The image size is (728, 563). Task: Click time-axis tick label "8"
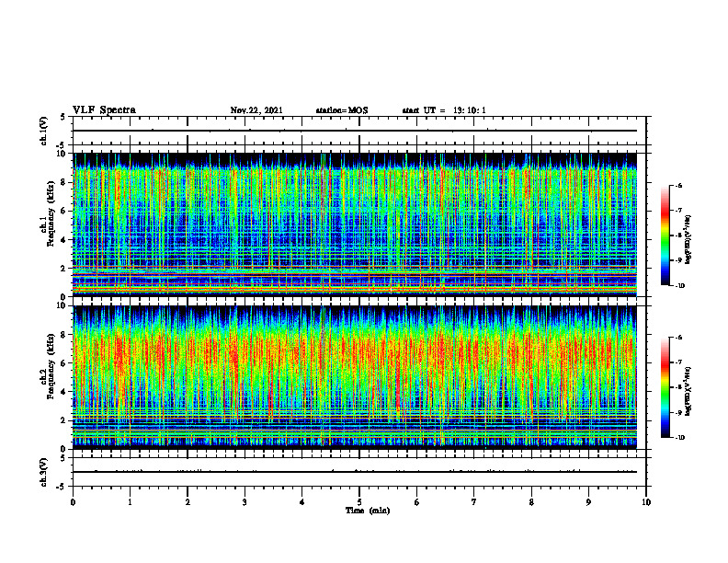coord(531,502)
